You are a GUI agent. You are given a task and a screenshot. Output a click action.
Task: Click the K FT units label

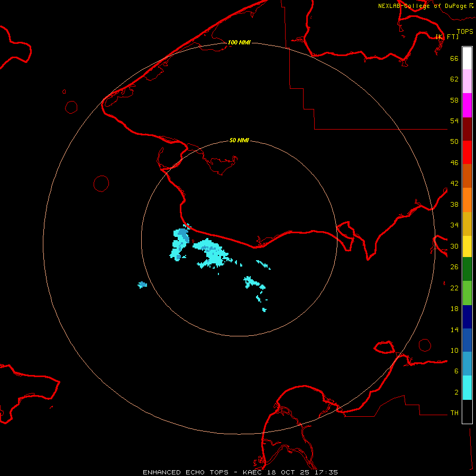[447, 36]
